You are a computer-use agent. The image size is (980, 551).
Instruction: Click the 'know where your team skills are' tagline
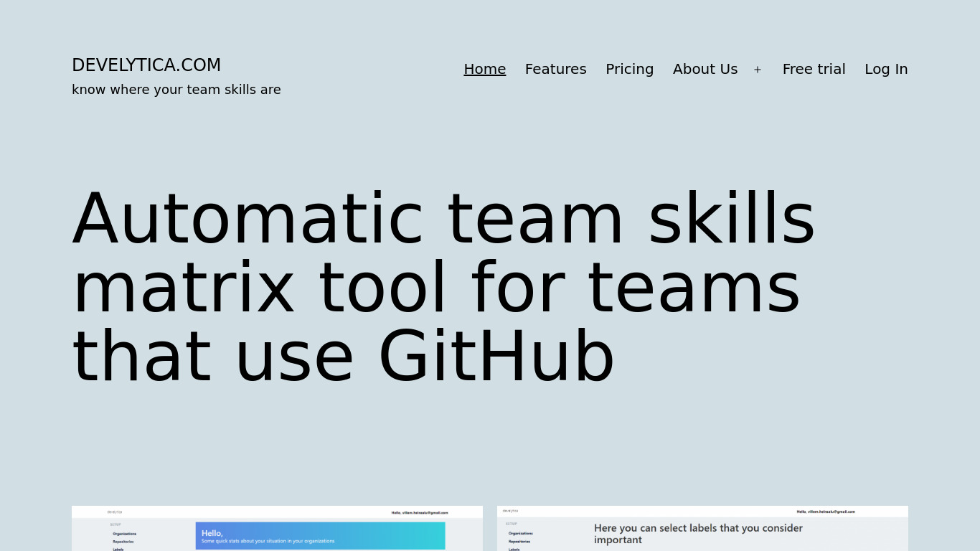tap(176, 90)
